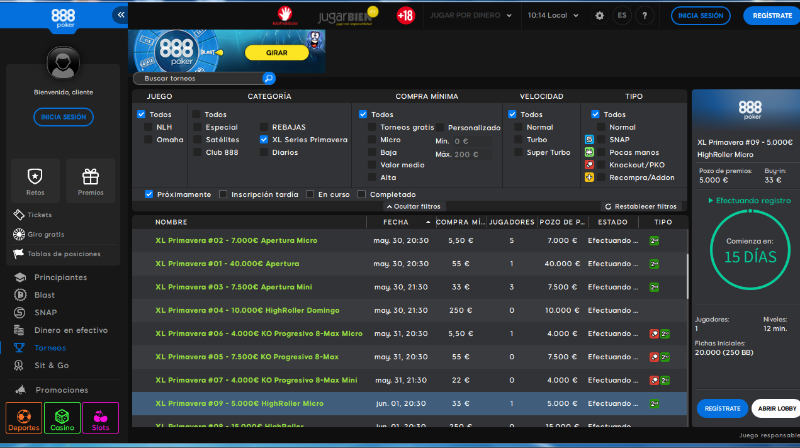
Task: Select XL Primavera #01 40.000€ Apertura row
Action: click(409, 264)
